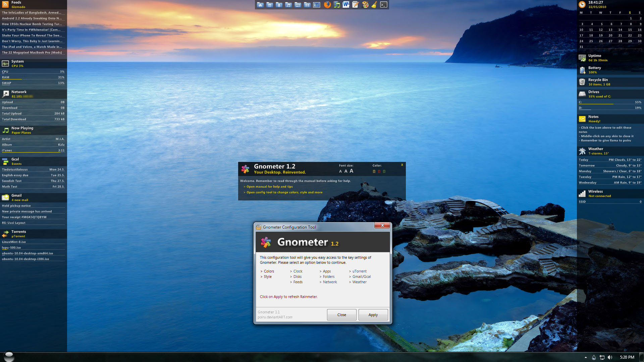644x362 pixels.
Task: Open the Feeds settings in Gnometer
Action: (297, 282)
